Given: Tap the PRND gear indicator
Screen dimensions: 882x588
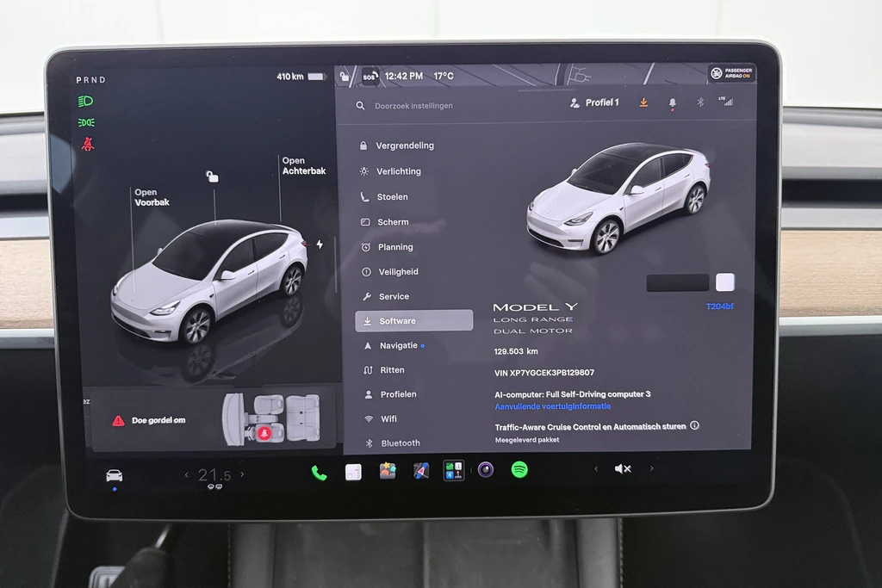Looking at the screenshot, I should coord(91,80).
